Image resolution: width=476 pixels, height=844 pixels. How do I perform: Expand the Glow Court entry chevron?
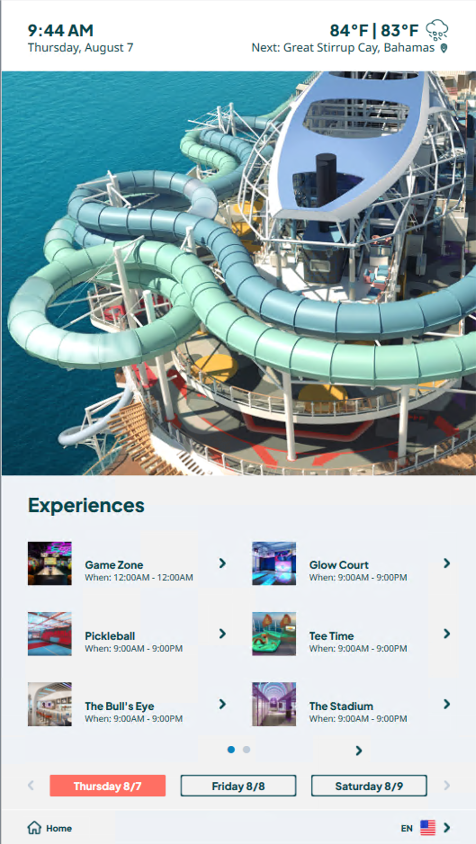click(x=446, y=563)
